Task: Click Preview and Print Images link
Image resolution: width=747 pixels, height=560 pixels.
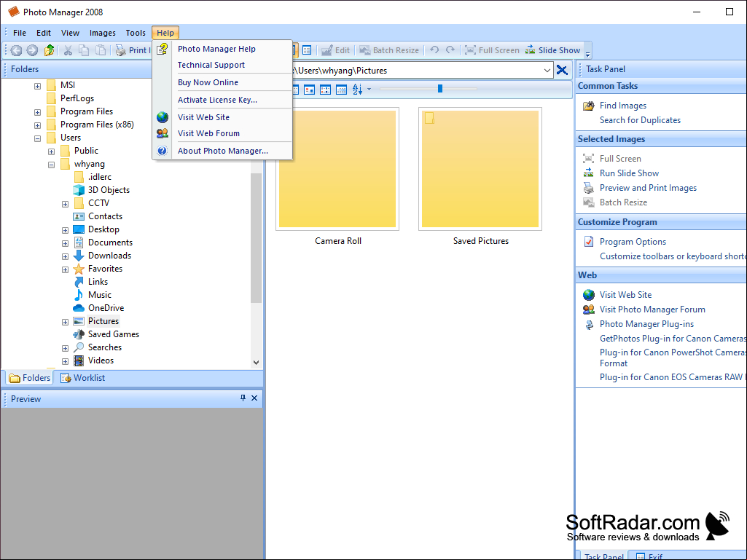Action: [648, 188]
